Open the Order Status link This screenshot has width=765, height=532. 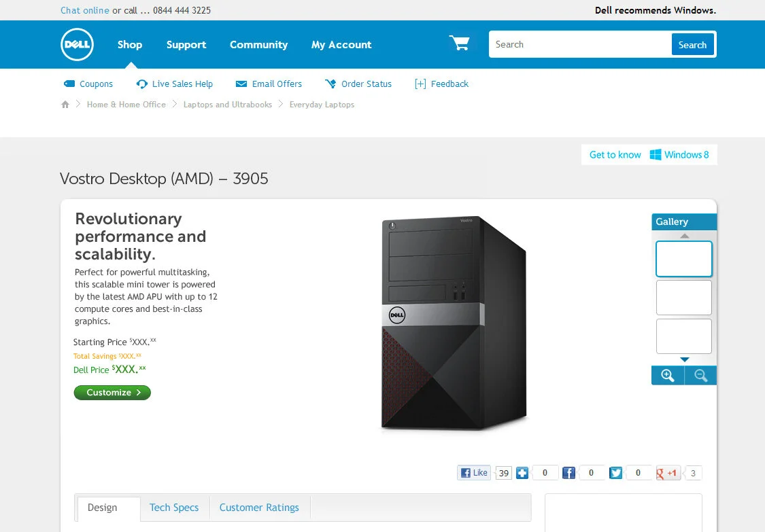(x=367, y=84)
